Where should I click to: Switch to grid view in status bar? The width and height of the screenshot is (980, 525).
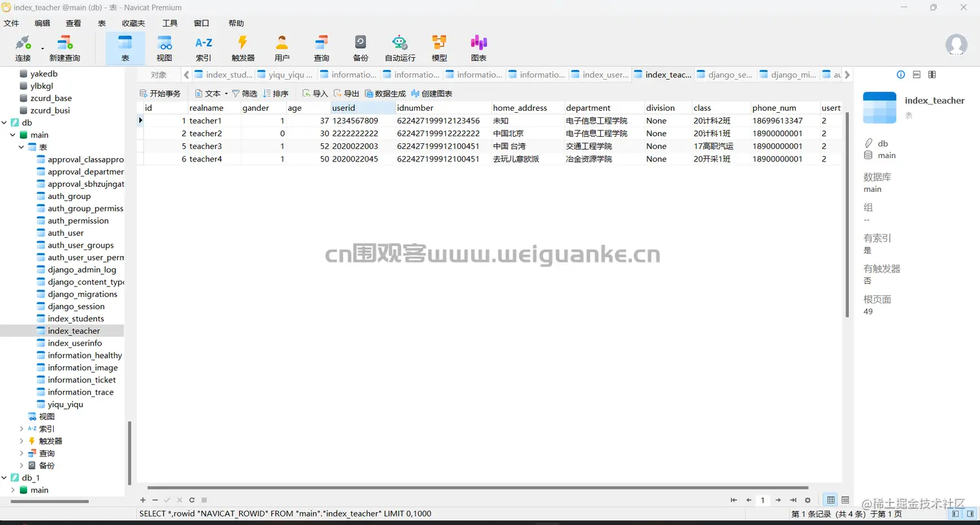click(831, 500)
